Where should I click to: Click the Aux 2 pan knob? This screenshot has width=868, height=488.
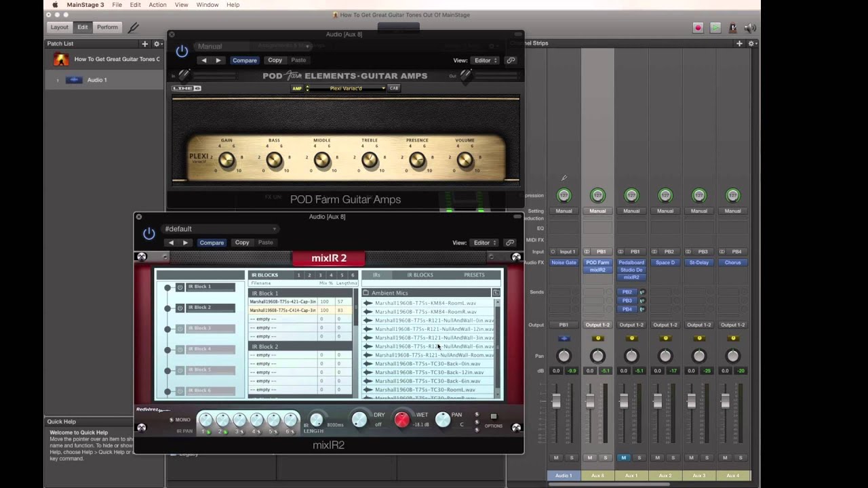click(x=665, y=356)
